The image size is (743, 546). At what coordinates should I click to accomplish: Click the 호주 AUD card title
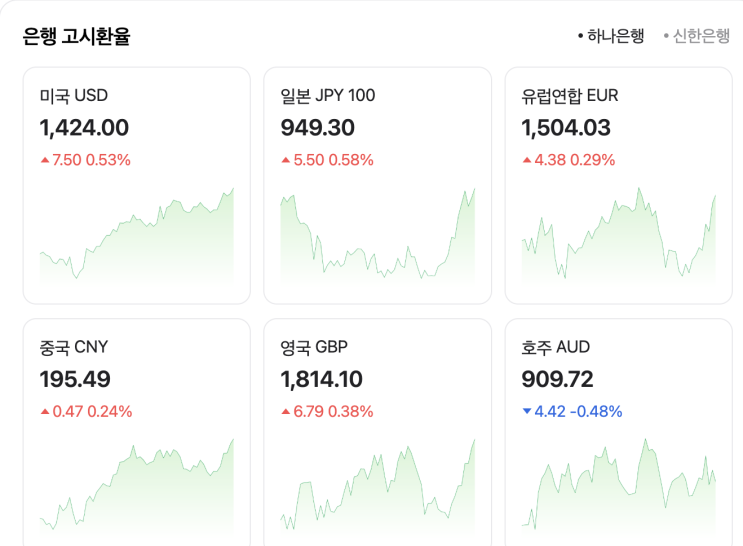point(556,348)
